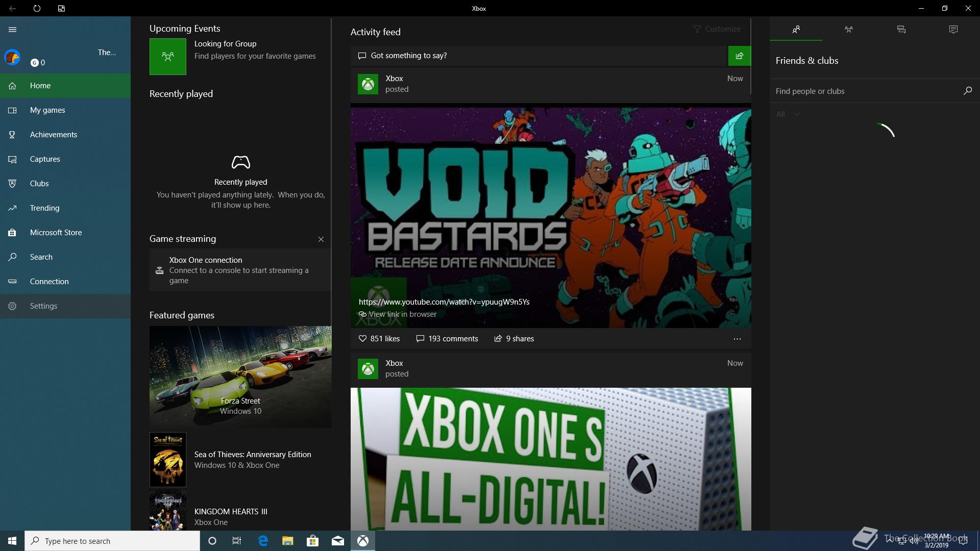Click the Microsoft Store bag icon
This screenshot has width=980, height=551.
pyautogui.click(x=12, y=233)
